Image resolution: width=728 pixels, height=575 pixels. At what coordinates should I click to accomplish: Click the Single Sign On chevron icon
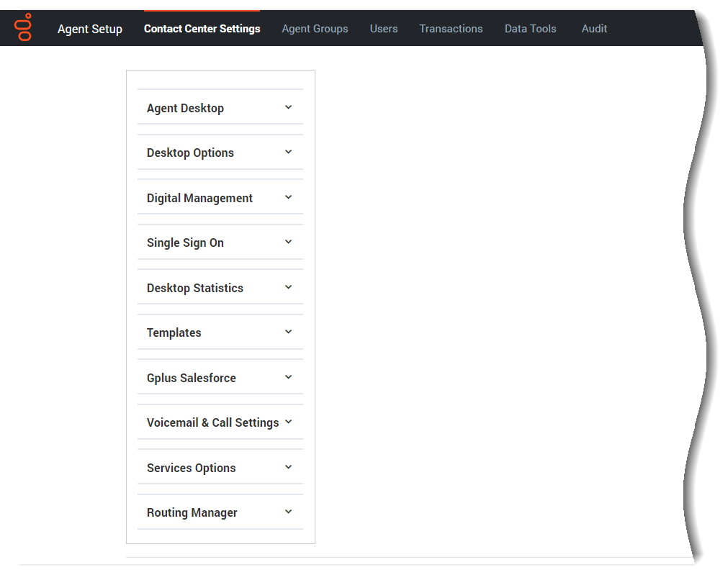click(x=288, y=242)
